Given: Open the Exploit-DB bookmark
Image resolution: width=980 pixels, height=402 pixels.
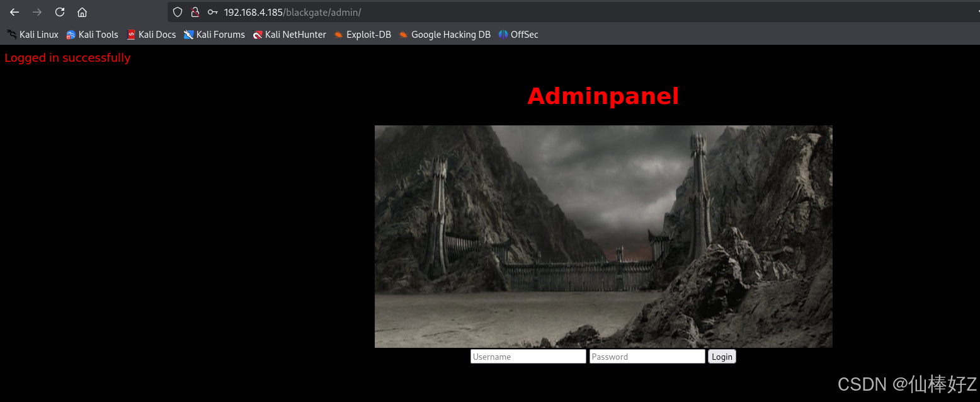Looking at the screenshot, I should [x=363, y=35].
